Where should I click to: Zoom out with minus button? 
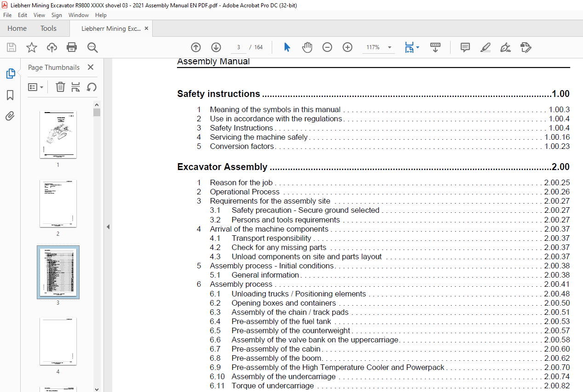pyautogui.click(x=327, y=47)
